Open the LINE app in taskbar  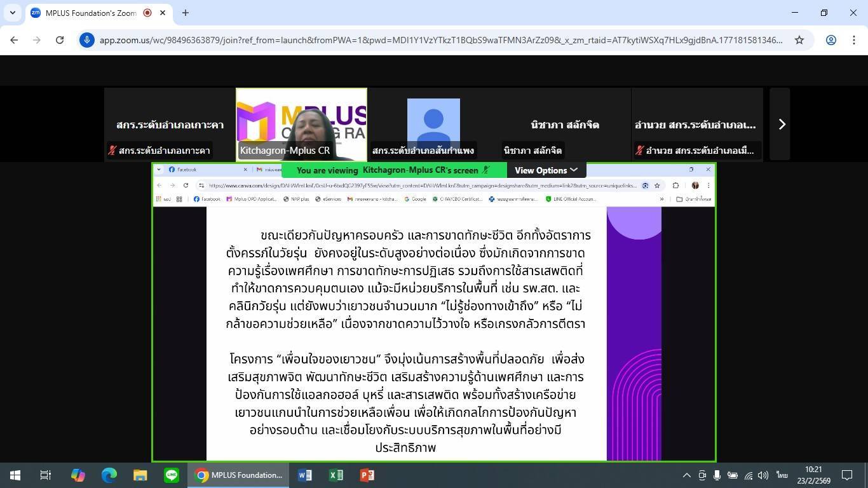172,475
